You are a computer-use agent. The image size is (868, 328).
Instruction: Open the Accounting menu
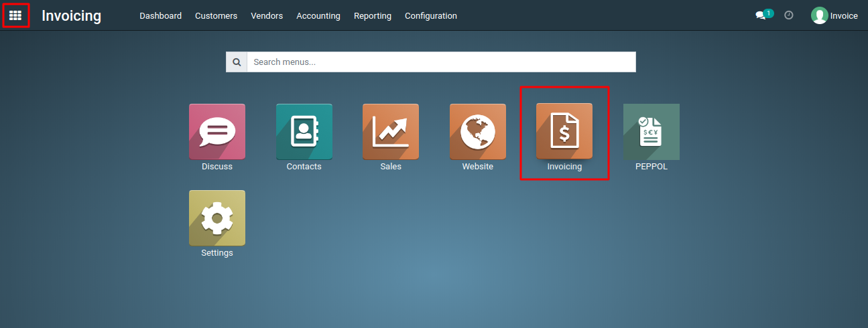[318, 15]
